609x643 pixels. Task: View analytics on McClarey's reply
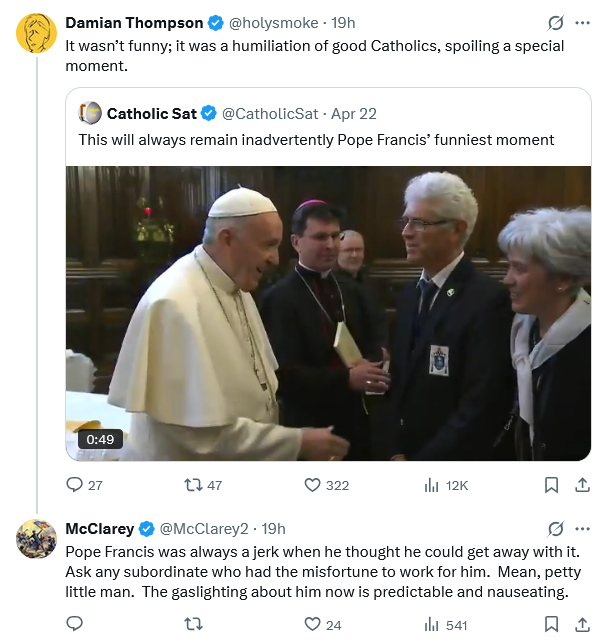tap(432, 625)
